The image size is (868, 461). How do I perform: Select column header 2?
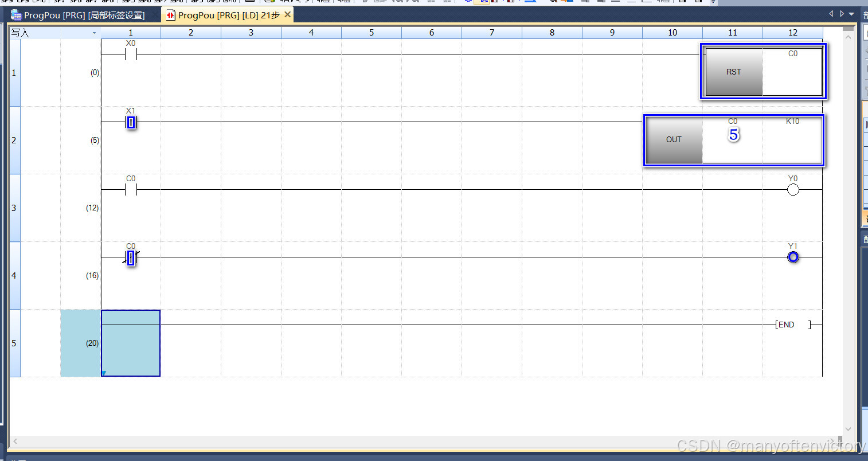click(x=191, y=33)
